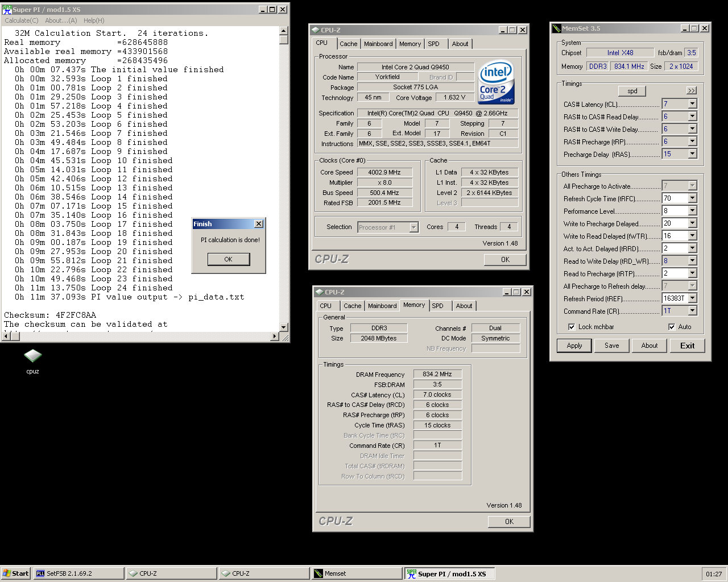The width and height of the screenshot is (728, 582).
Task: Click the Super PI title bar icon
Action: coord(7,9)
